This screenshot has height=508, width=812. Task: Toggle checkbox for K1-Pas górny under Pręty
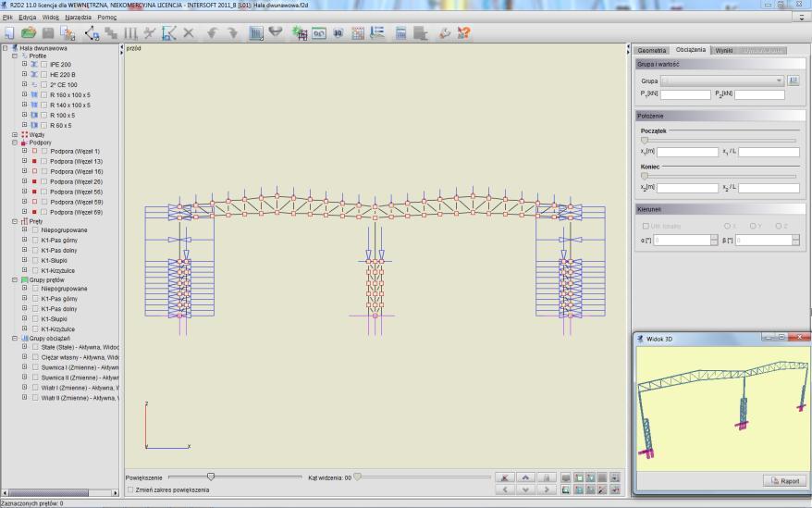(35, 240)
